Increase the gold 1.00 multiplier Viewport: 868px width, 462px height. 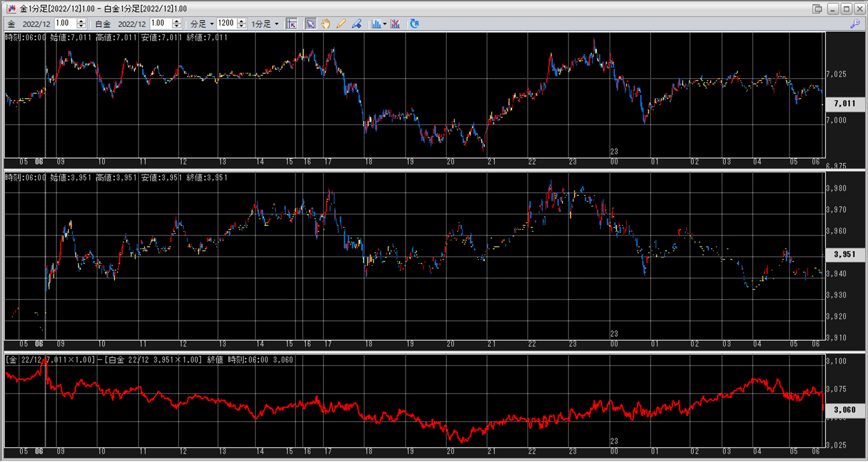coord(81,21)
